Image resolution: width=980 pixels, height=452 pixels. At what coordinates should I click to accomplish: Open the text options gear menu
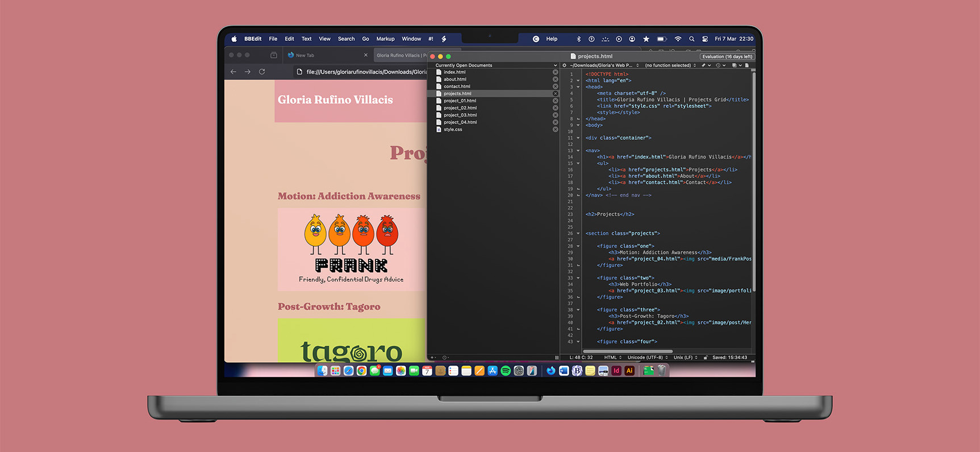[564, 65]
